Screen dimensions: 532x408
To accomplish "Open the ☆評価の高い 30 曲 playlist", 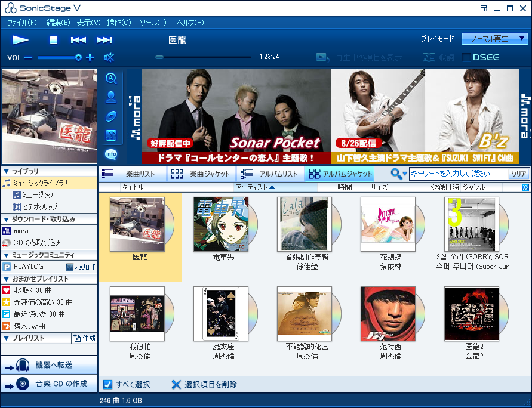I will (x=38, y=302).
